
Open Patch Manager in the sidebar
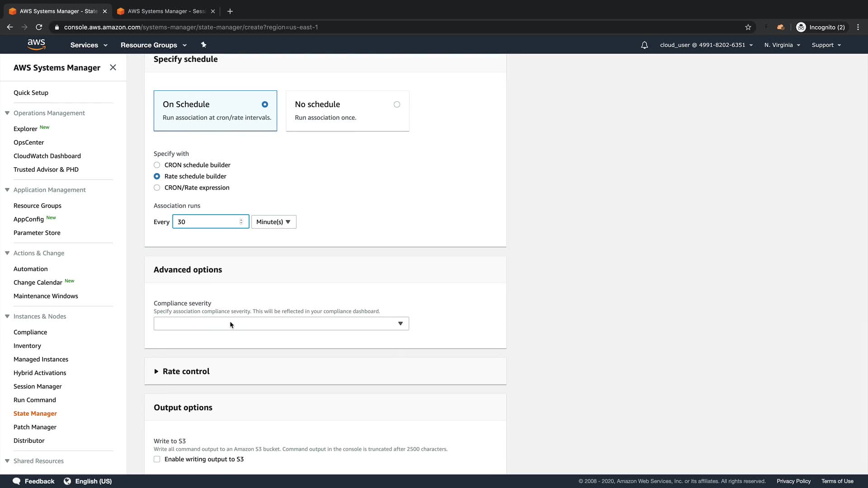35,427
